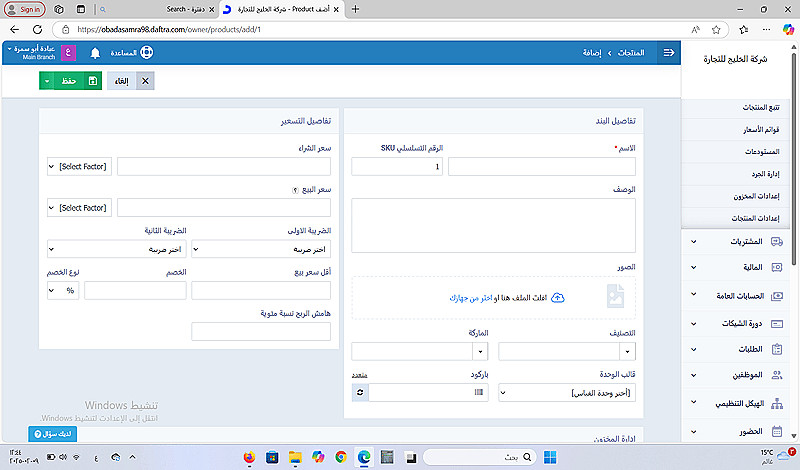Open تتبع المنتجات in the sidebar

coord(761,107)
